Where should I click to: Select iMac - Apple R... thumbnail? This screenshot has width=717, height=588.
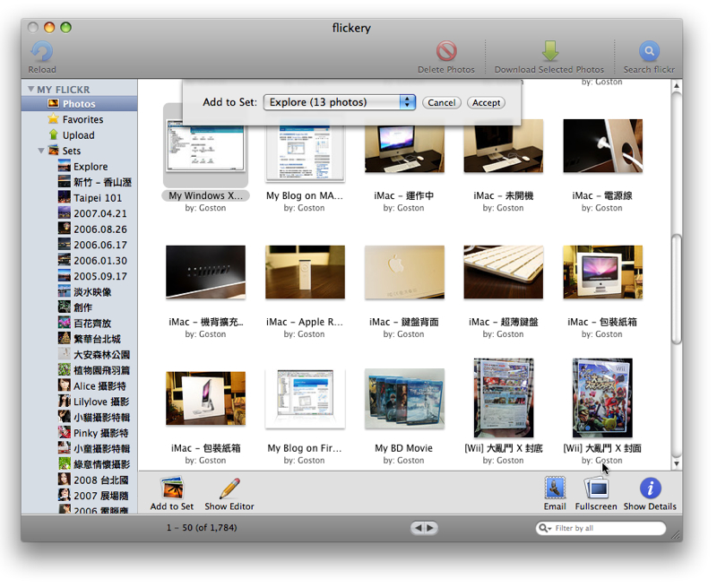pos(305,272)
